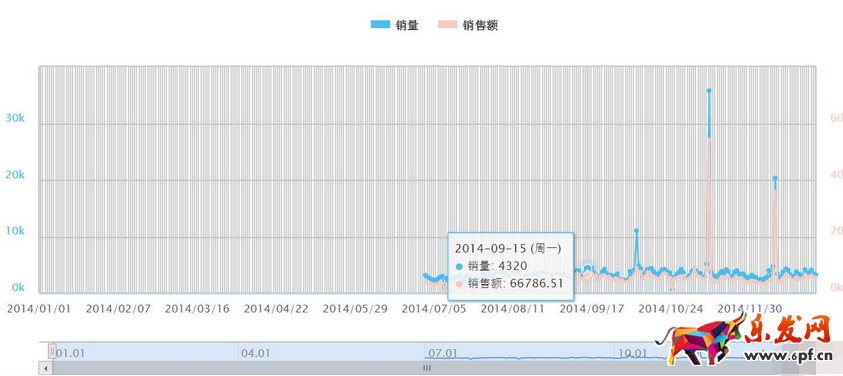Image resolution: width=843 pixels, height=376 pixels.
Task: Toggle the 销售额 series in legend
Action: pyautogui.click(x=467, y=25)
